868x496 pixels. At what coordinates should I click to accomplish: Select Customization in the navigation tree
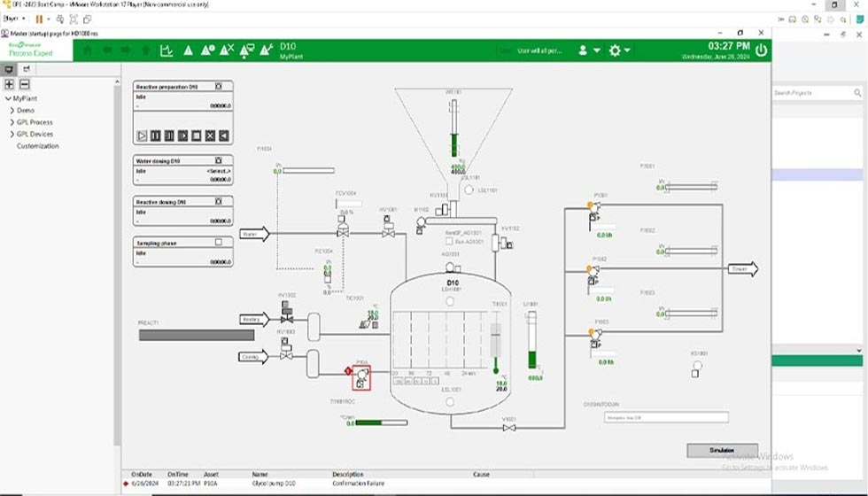click(x=37, y=146)
